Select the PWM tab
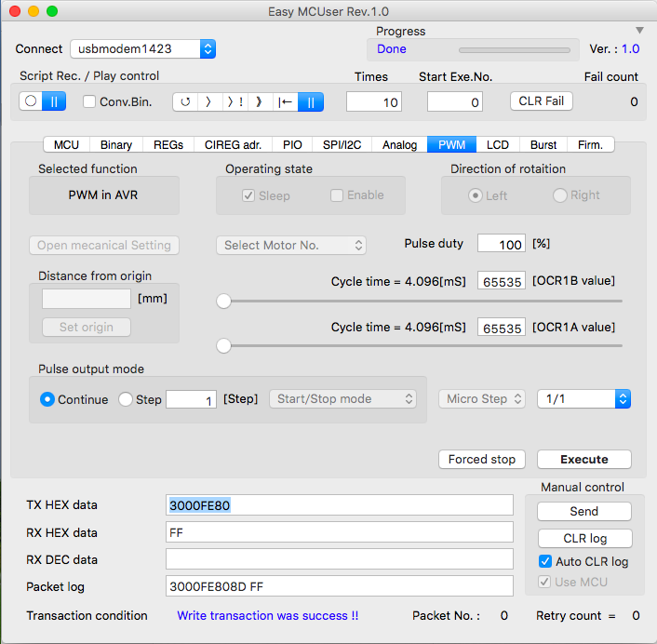 pos(451,144)
